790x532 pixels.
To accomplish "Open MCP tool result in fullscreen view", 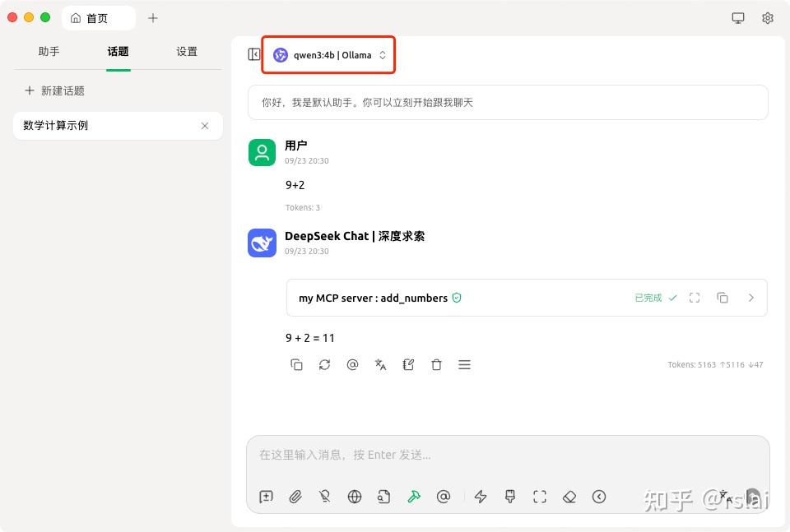I will coord(695,298).
